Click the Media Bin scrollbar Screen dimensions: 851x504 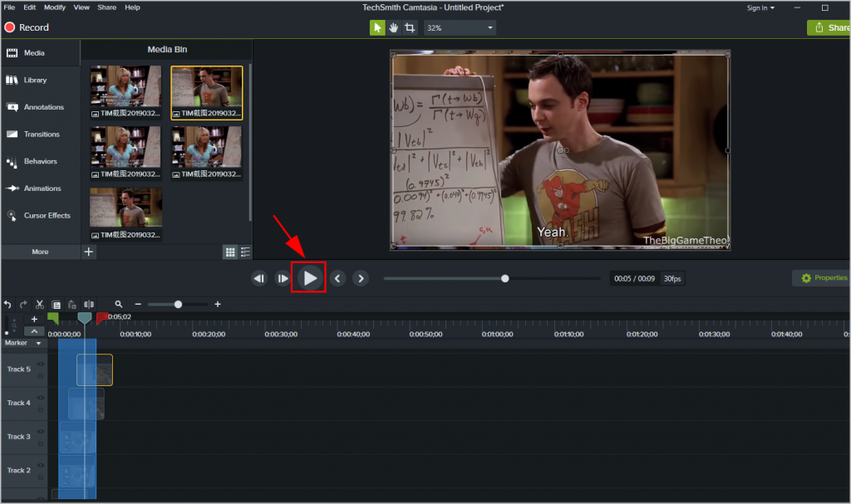tap(249, 142)
